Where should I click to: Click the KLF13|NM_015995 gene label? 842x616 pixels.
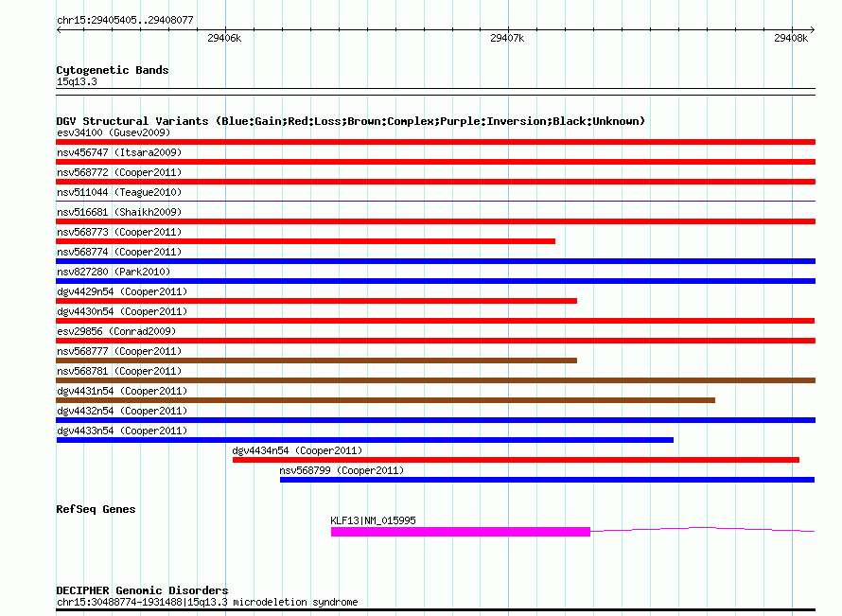point(373,520)
